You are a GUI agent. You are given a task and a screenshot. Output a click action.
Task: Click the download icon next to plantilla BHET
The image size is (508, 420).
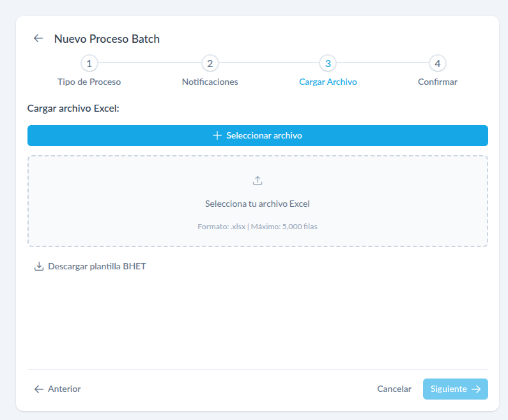pyautogui.click(x=38, y=266)
